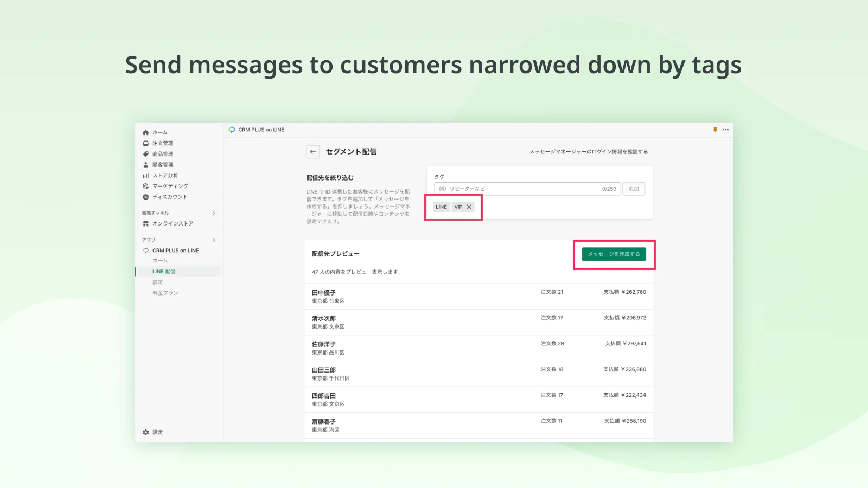The image size is (868, 488).
Task: Click メッセージを作成する green button
Action: [x=614, y=254]
